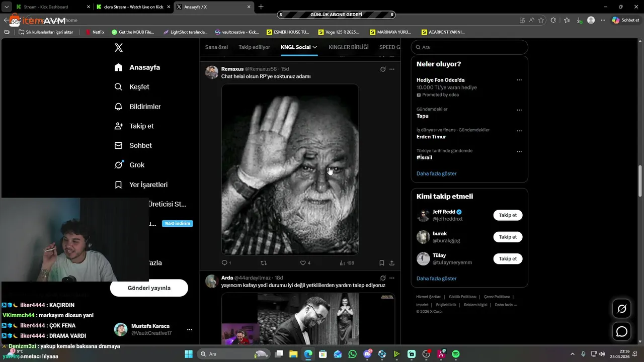Image resolution: width=644 pixels, height=362 pixels.
Task: Follow Jeff Redd with Takip et
Action: click(x=508, y=215)
